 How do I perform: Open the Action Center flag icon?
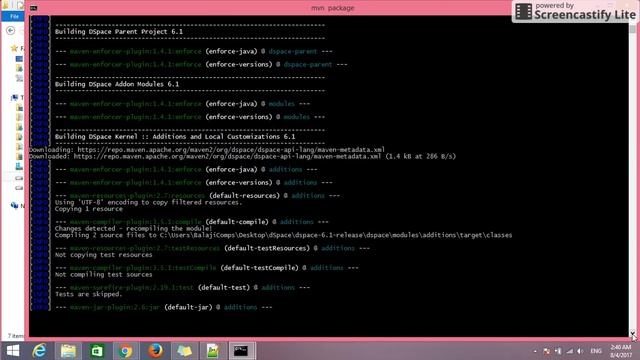[547, 351]
